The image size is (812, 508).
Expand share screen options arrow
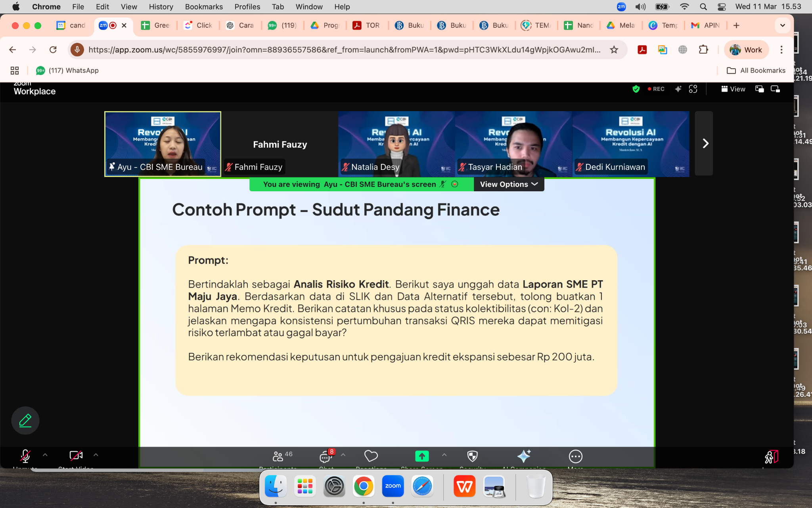[x=444, y=455]
